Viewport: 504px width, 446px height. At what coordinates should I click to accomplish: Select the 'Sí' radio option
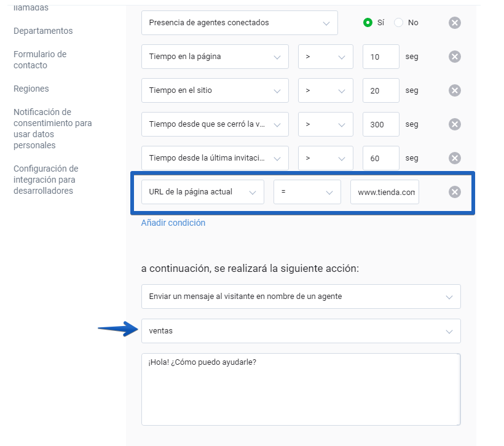pos(368,23)
